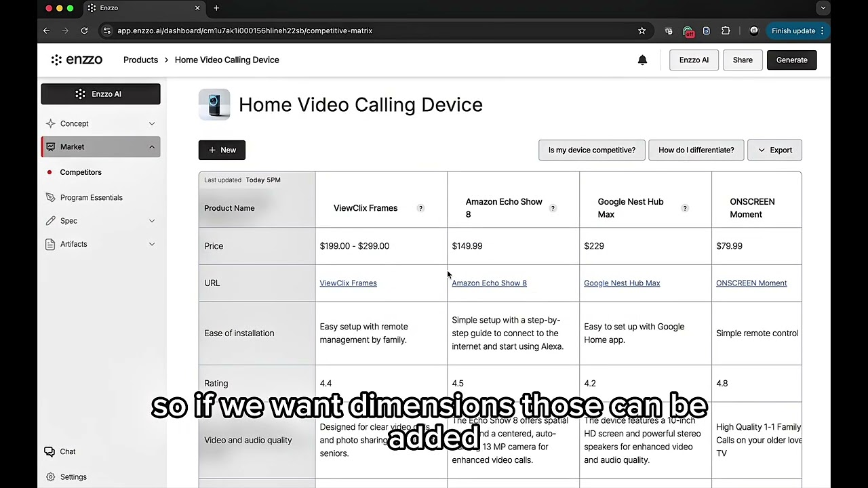Click the Generate button

(x=791, y=60)
